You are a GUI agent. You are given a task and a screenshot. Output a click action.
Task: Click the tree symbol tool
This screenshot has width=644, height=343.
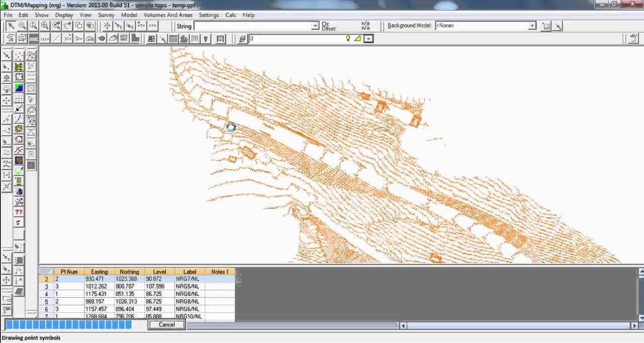pos(7,78)
